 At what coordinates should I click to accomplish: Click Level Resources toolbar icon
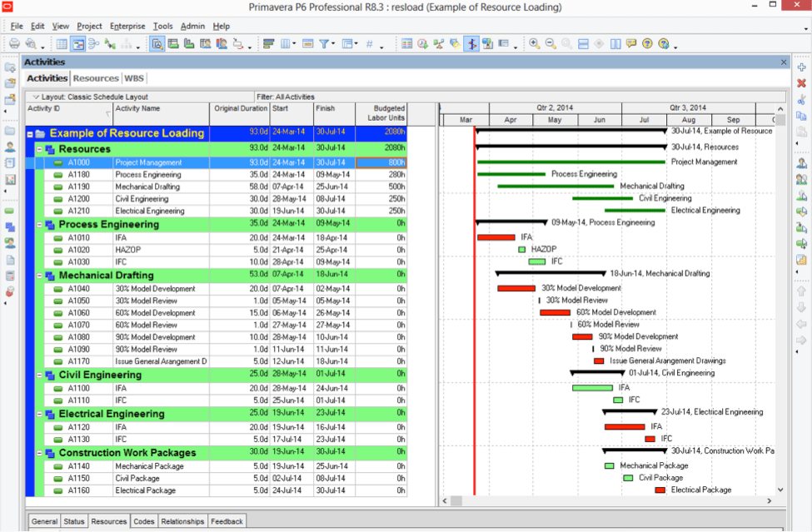(439, 44)
